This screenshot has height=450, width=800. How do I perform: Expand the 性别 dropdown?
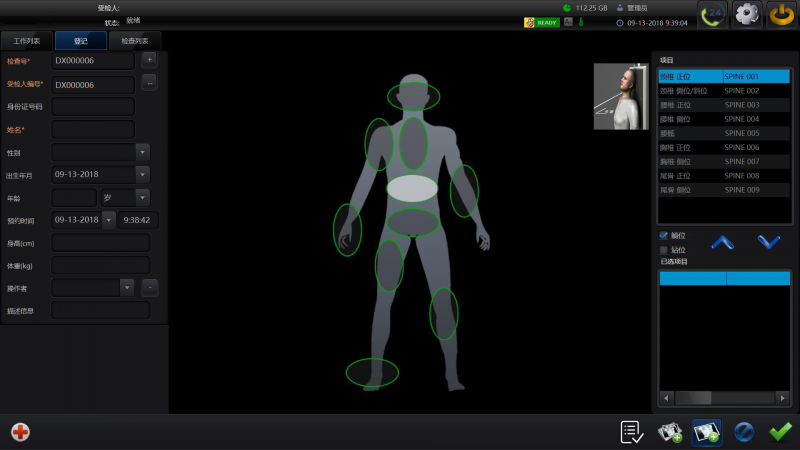tap(142, 152)
